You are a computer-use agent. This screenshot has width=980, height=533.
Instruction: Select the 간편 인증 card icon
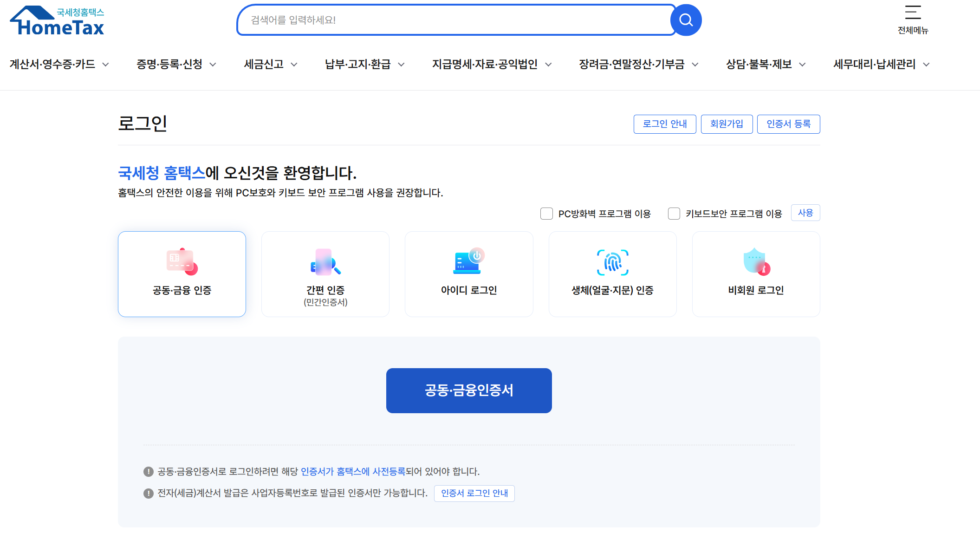325,262
